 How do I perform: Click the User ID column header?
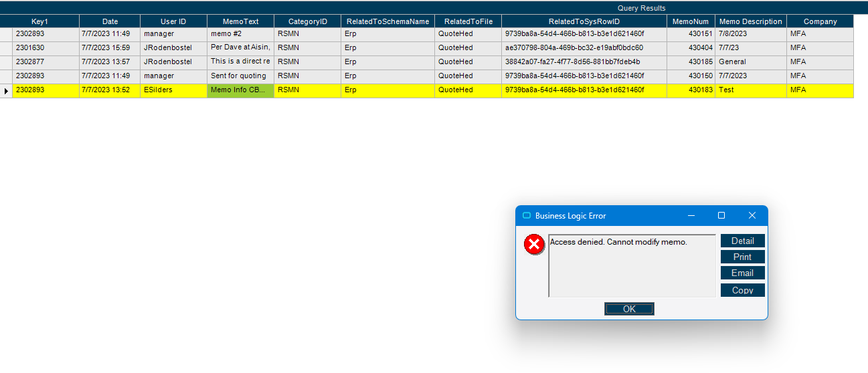(173, 21)
